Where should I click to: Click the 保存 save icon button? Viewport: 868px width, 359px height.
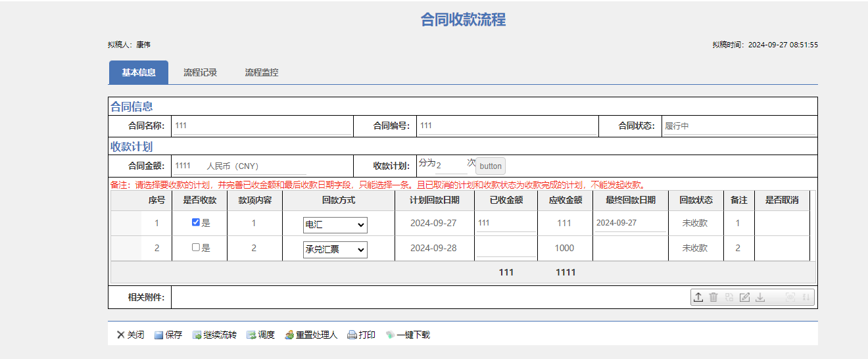[x=168, y=335]
